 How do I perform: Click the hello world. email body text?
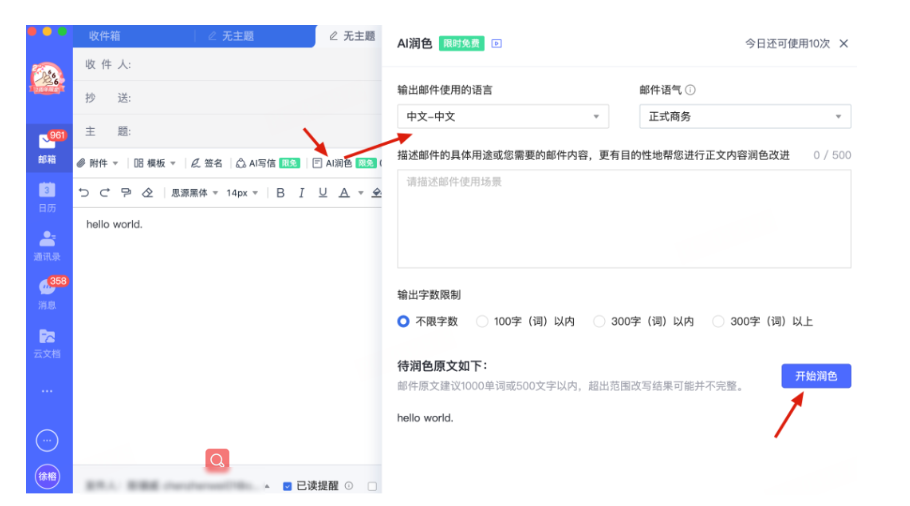[x=114, y=224]
